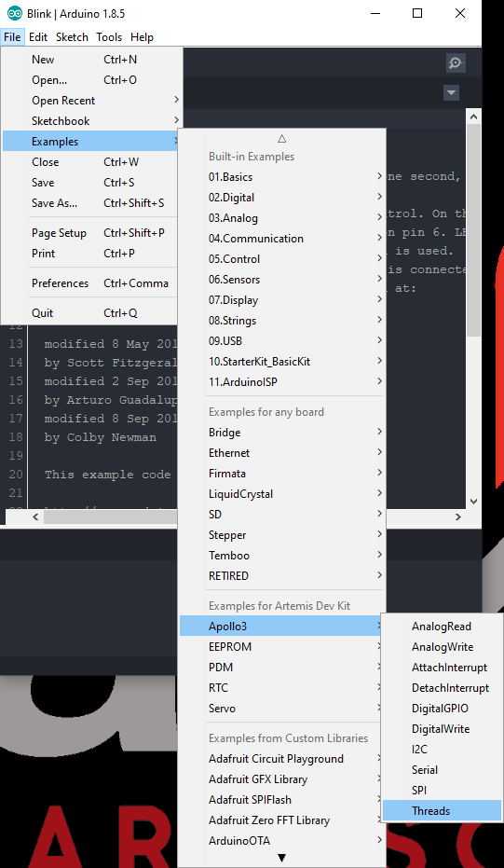Click the editor vertical scrollbar thumb

(x=473, y=229)
